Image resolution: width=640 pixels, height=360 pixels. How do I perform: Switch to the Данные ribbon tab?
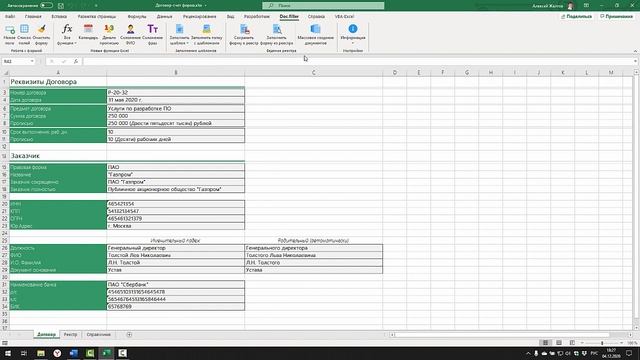point(164,17)
